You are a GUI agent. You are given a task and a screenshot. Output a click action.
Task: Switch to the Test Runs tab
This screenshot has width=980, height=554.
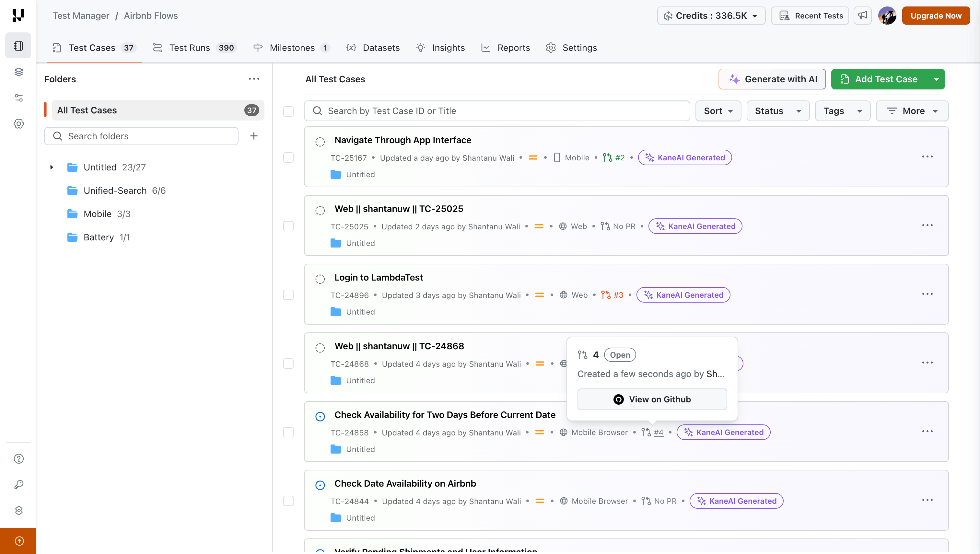194,48
